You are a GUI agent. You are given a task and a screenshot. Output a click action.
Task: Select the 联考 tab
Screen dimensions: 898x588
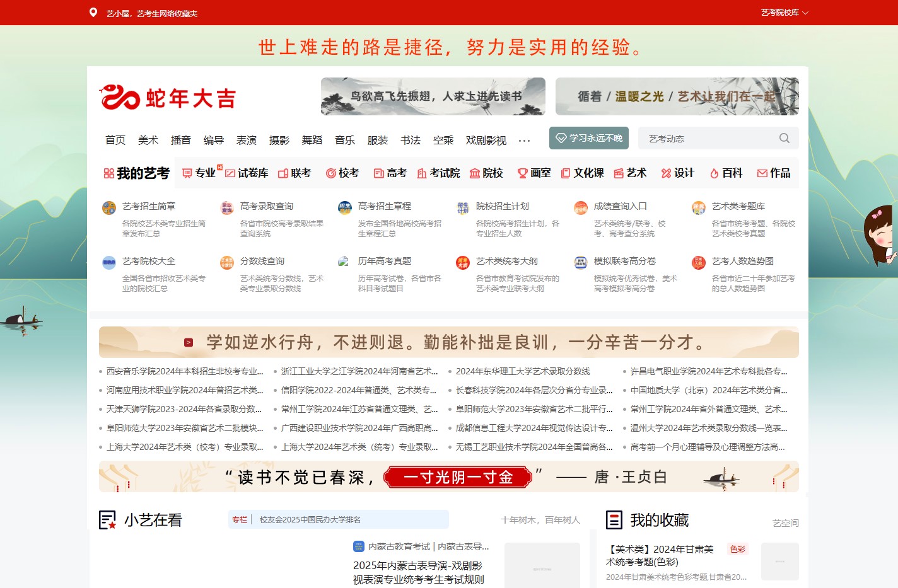[294, 173]
